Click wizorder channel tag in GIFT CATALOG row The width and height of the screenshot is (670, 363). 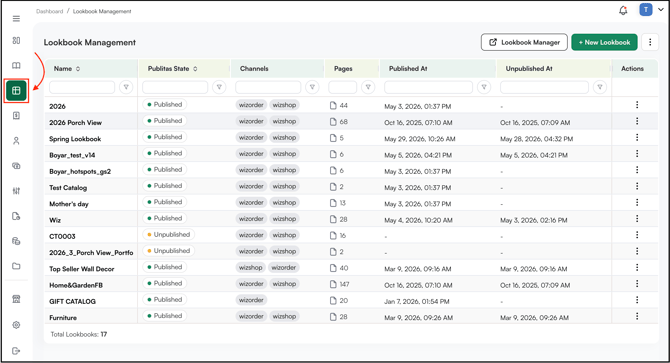coord(251,300)
